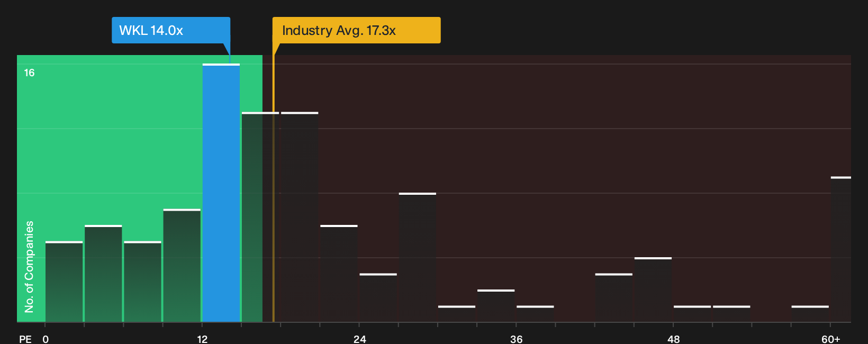The width and height of the screenshot is (868, 344).
Task: Click the "16" y-axis value
Action: (x=29, y=73)
